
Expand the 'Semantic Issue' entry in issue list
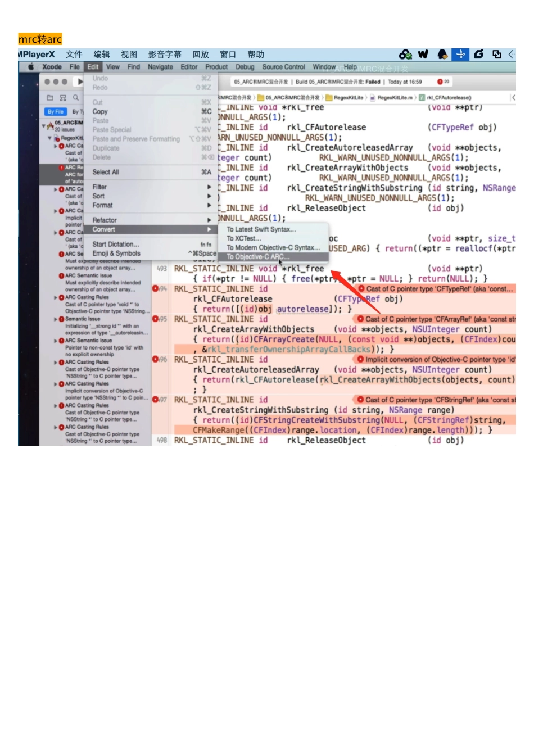(55, 319)
